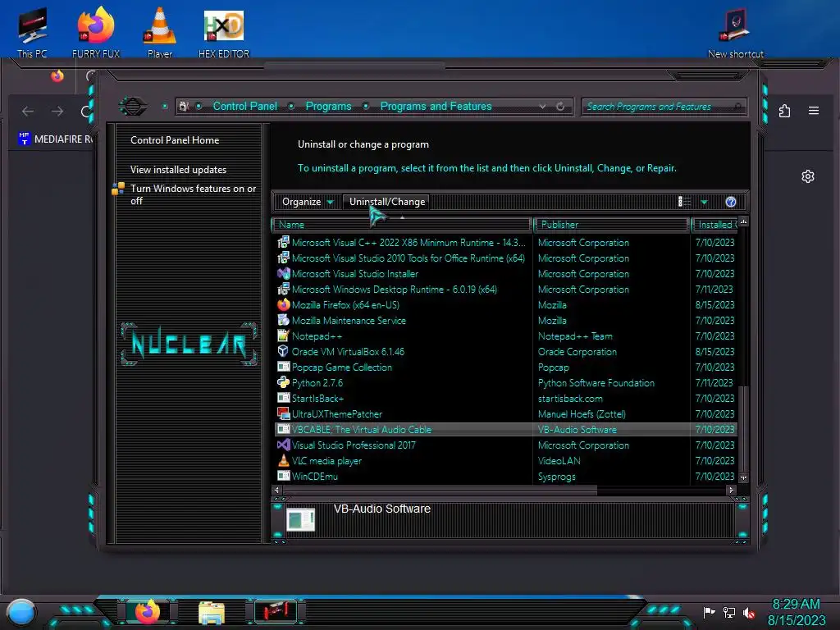Click Programs and Features breadcrumb
The height and width of the screenshot is (630, 840).
436,106
